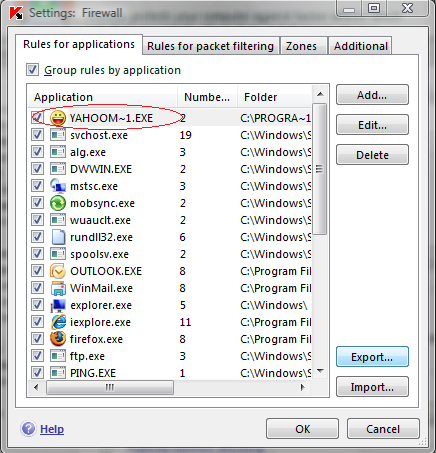Click the list scroll down arrow
The width and height of the screenshot is (436, 453).
click(320, 371)
